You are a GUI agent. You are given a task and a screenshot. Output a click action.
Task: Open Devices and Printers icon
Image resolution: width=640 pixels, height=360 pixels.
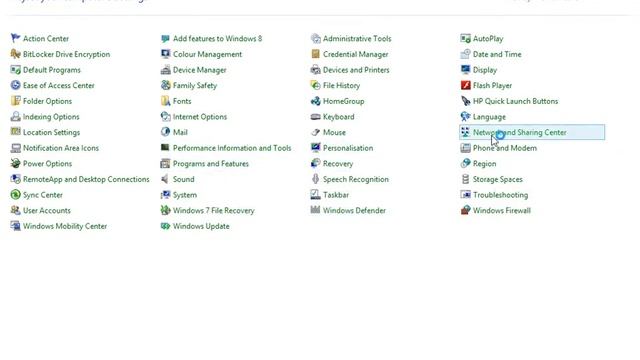point(316,70)
